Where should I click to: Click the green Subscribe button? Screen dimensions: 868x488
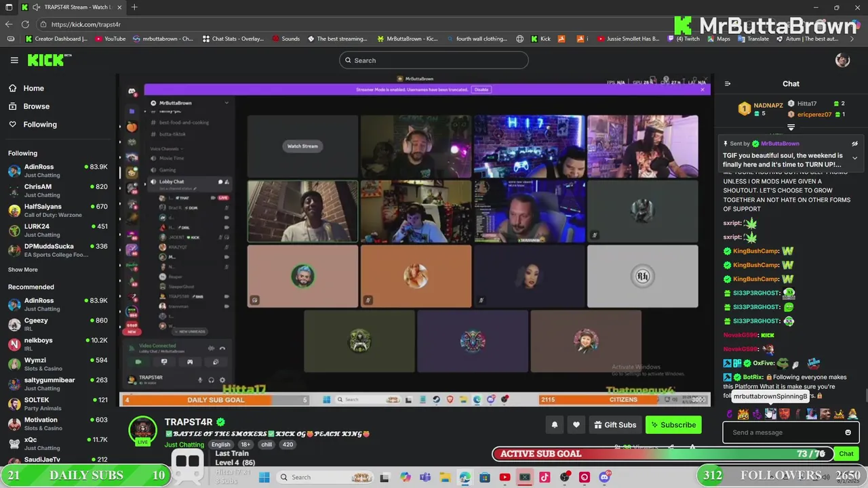click(x=673, y=425)
